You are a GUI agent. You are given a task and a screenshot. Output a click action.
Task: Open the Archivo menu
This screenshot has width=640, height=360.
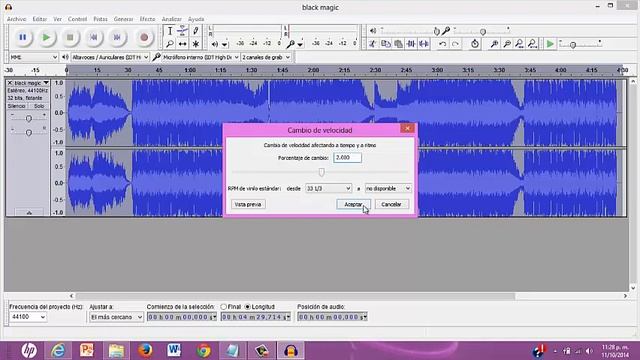16,19
